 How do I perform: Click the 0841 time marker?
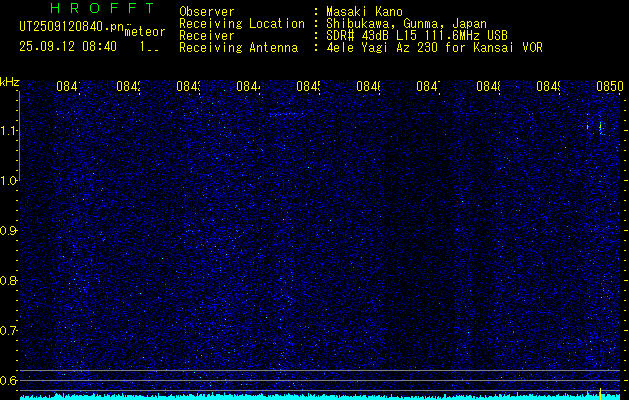pyautogui.click(x=68, y=87)
